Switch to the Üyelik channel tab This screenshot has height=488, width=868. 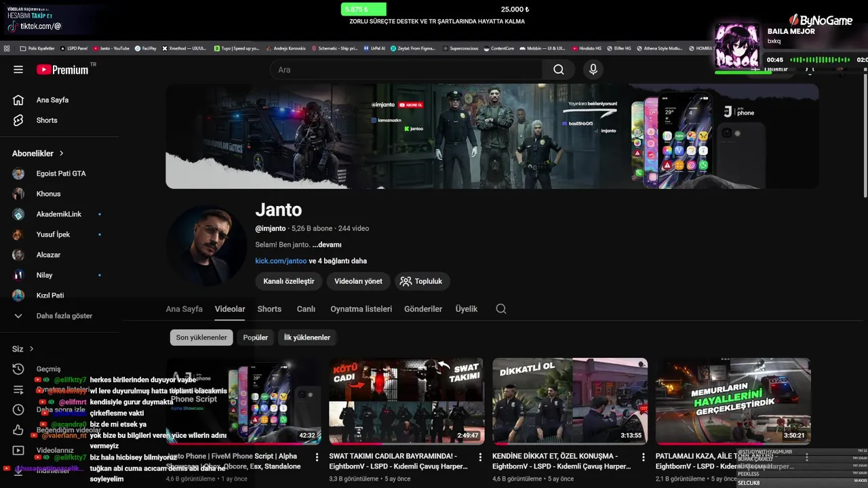point(467,309)
